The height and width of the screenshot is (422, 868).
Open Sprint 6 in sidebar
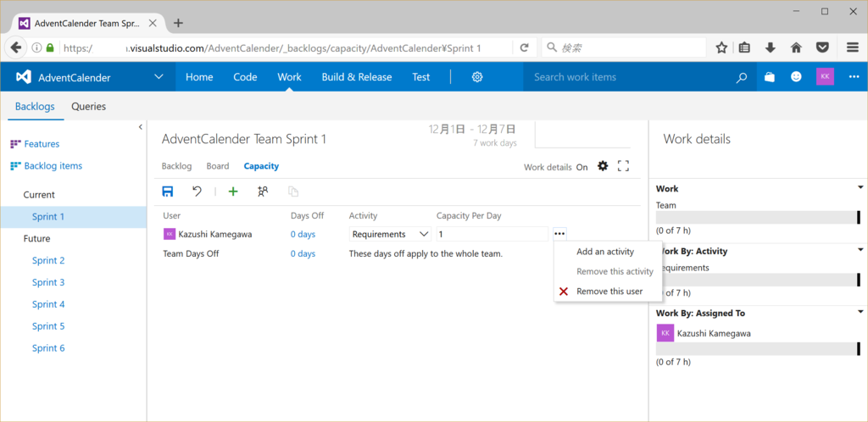point(48,348)
